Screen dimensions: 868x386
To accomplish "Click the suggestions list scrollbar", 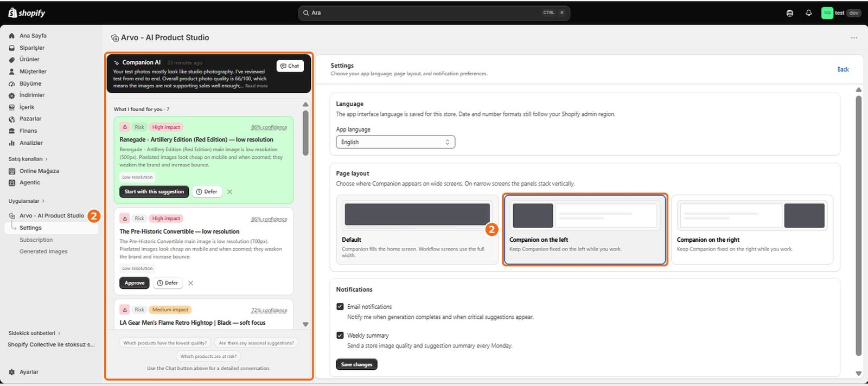I will click(305, 133).
